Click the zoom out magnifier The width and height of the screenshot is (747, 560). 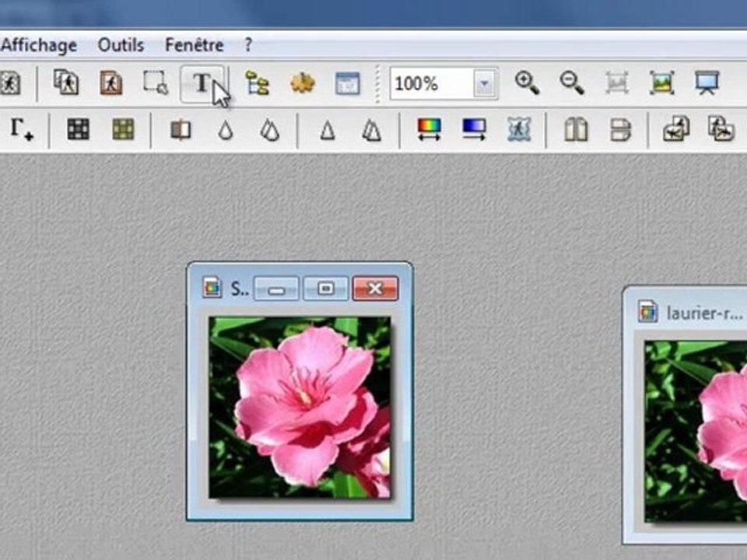pyautogui.click(x=572, y=83)
